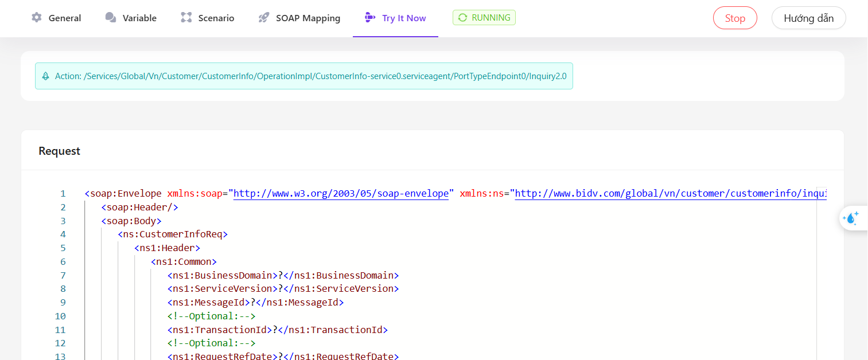The width and height of the screenshot is (868, 360).
Task: Click the ns1:ServiceVersion line
Action: pos(283,289)
